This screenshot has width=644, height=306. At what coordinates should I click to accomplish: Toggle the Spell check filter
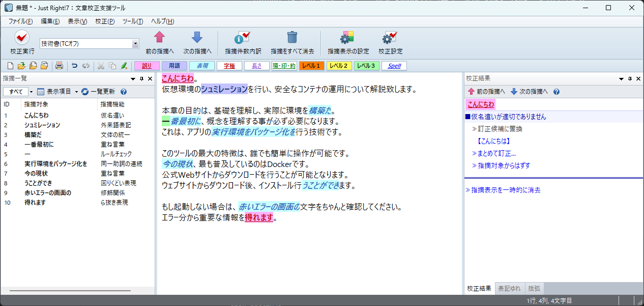tap(394, 66)
